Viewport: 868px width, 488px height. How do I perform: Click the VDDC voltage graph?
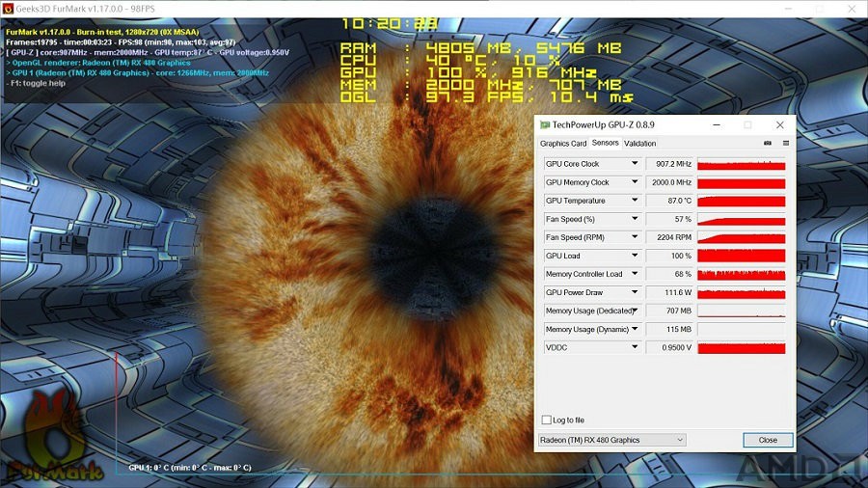tap(742, 347)
